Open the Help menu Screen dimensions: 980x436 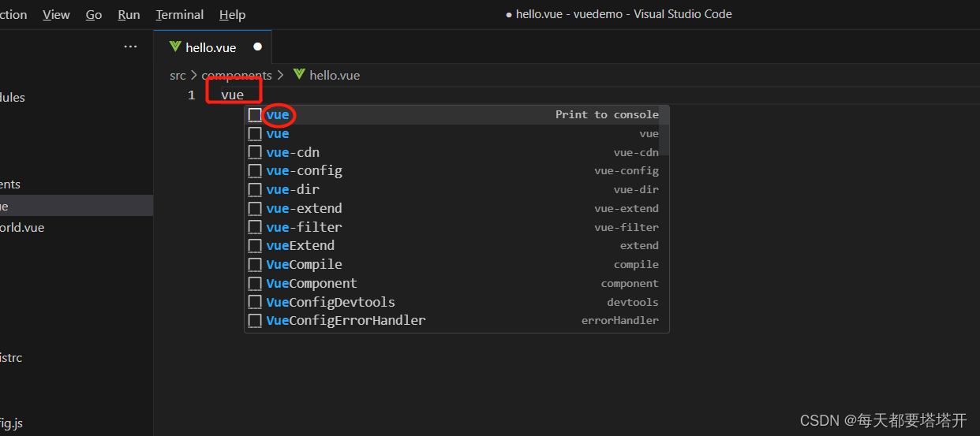coord(232,15)
